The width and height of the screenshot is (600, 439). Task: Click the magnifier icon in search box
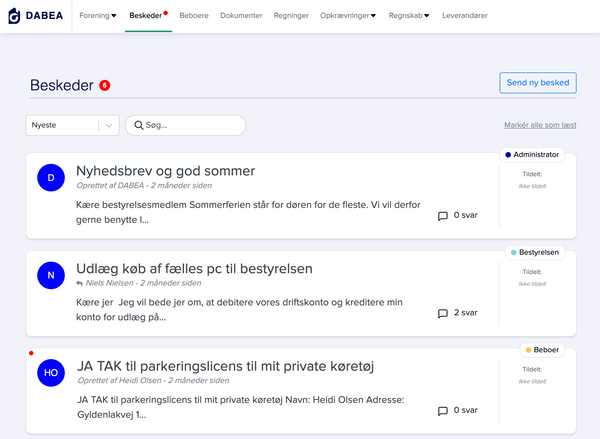(139, 125)
